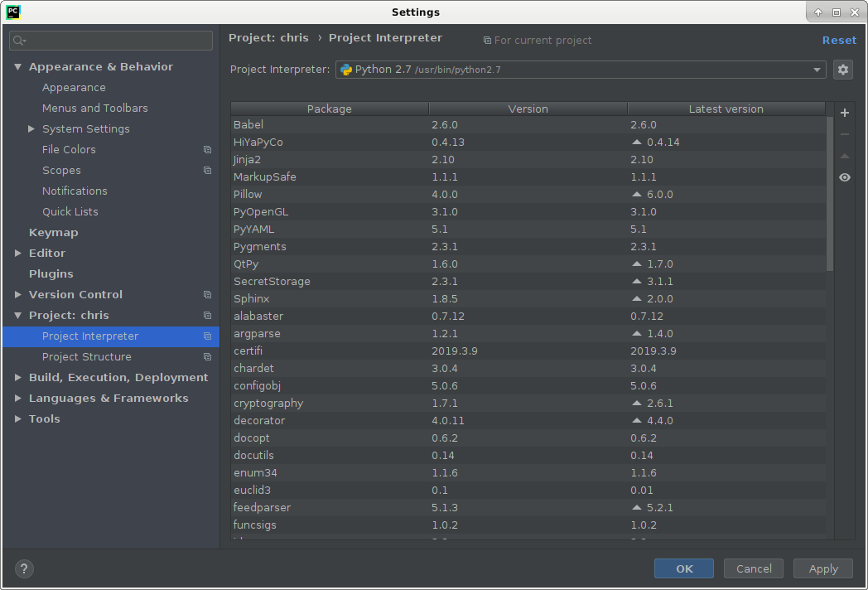
Task: Click the upgrade arrow next to Pillow 6.0.0
Action: coord(637,195)
